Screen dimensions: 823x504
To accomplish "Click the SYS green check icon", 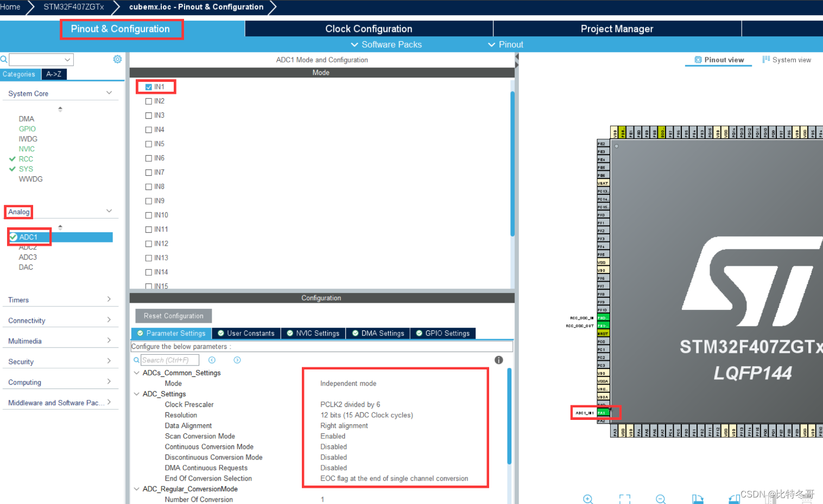I will click(12, 169).
